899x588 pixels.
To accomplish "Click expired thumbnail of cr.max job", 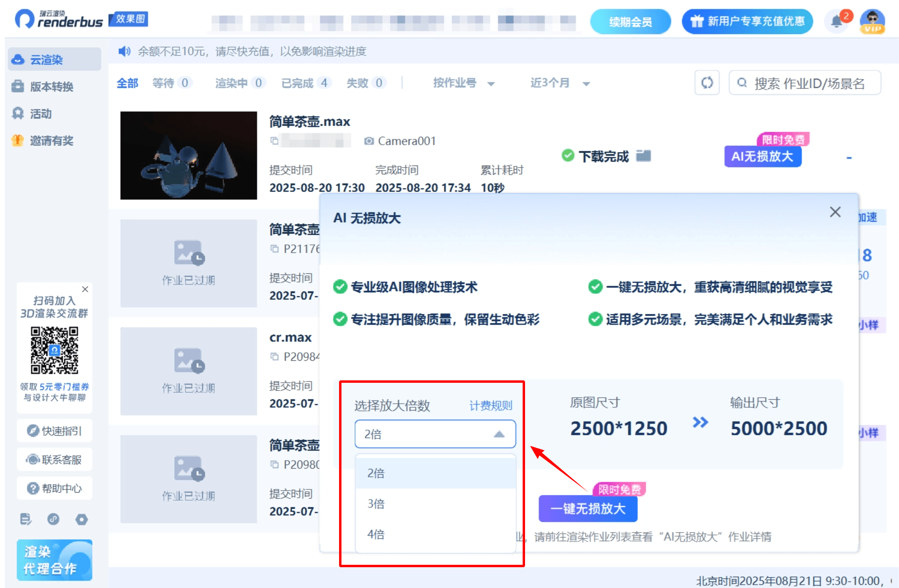I will (x=188, y=371).
